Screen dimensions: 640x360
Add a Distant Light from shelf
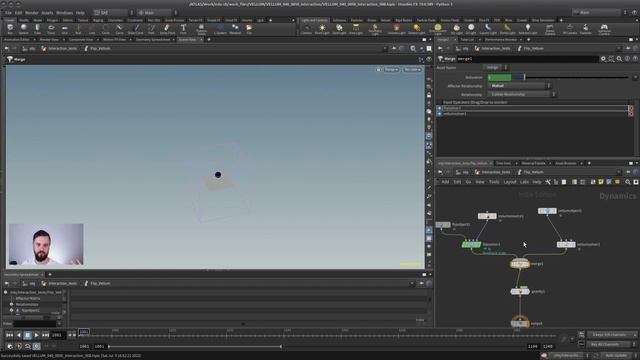coord(417,29)
